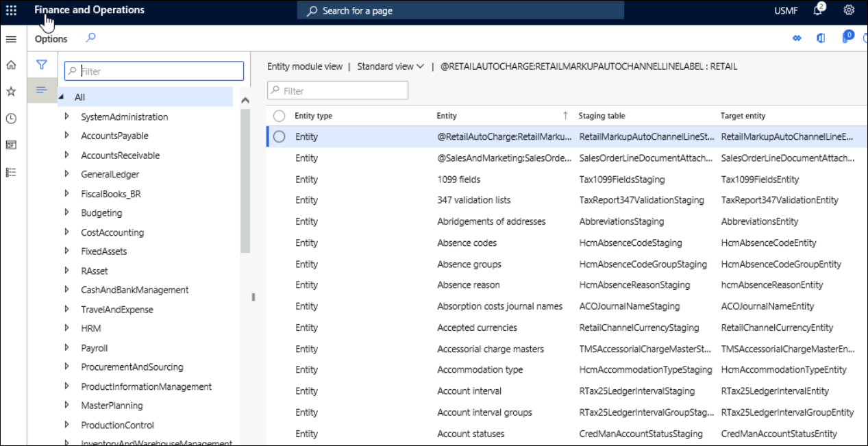Click Entity module view label
This screenshot has height=446, width=868.
[x=305, y=66]
